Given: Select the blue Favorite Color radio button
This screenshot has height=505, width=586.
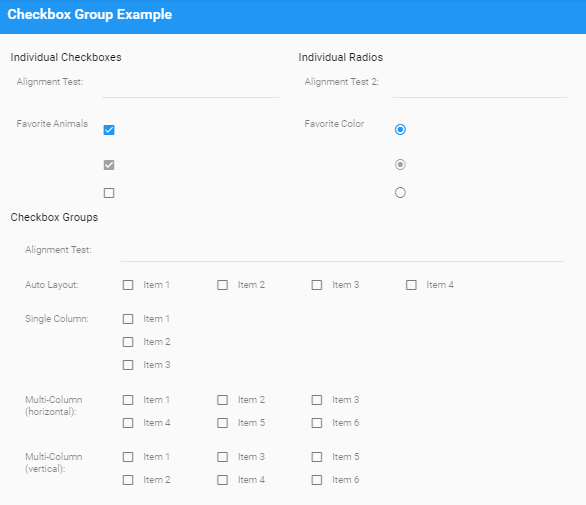Looking at the screenshot, I should click(x=400, y=129).
